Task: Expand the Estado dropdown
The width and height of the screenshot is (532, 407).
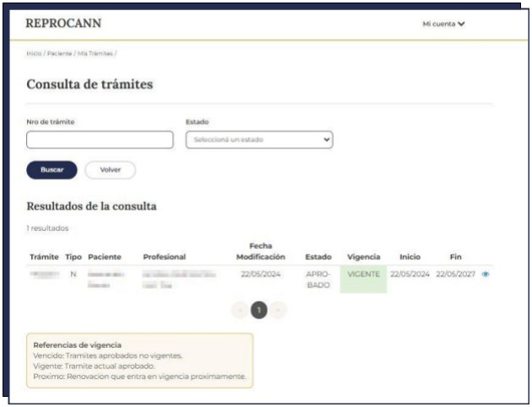Action: point(259,140)
